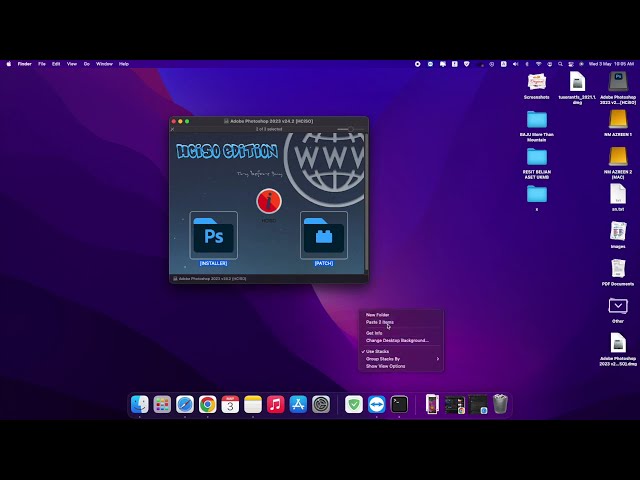The width and height of the screenshot is (640, 480).
Task: Select tuxerantfs_2021.1.dmg file on desktop
Action: (577, 82)
